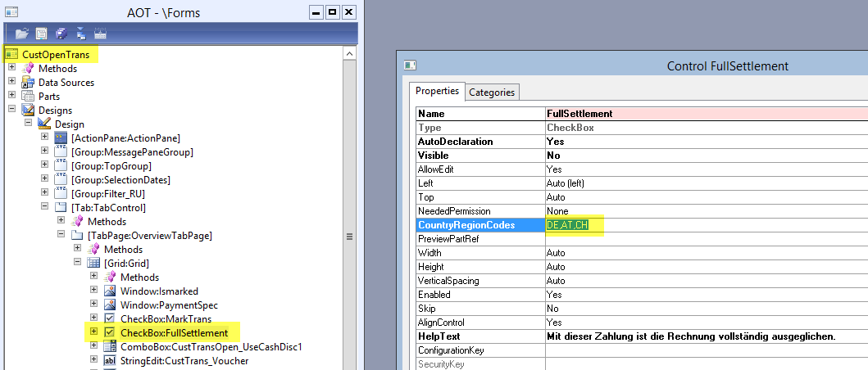
Task: Switch to the Categories tab
Action: coord(492,92)
